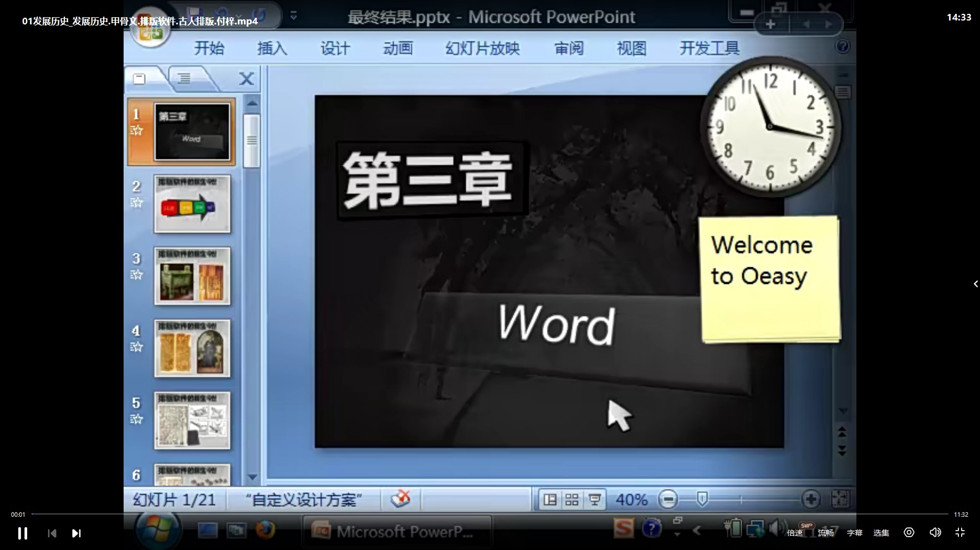Open the Windows Start orb
980x550 pixels.
pyautogui.click(x=158, y=531)
